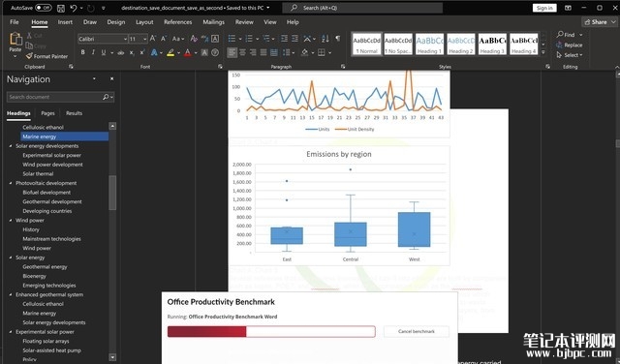
Task: Open the Calibri font name dropdown
Action: 125,39
